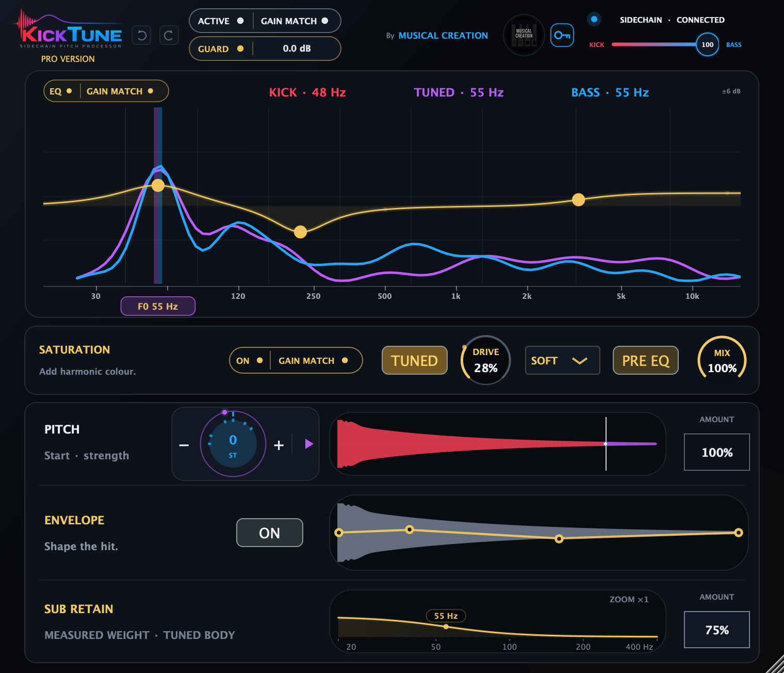Click the DRIVE 28% knob
The image size is (784, 673).
[x=486, y=360]
